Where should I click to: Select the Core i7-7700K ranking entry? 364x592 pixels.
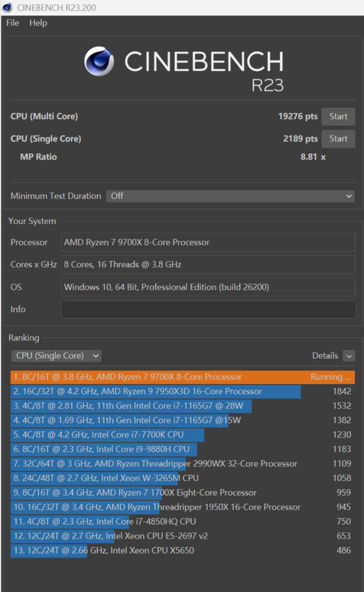tap(182, 435)
